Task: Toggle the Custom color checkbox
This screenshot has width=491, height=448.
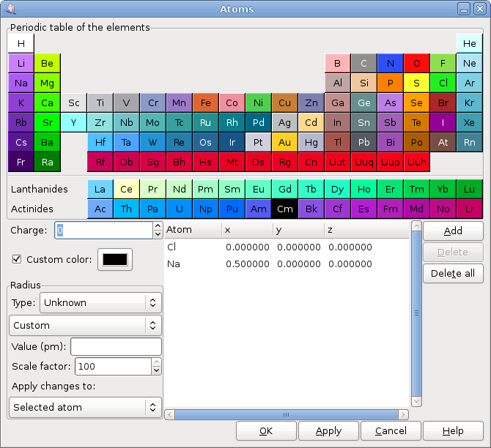Action: coord(17,259)
